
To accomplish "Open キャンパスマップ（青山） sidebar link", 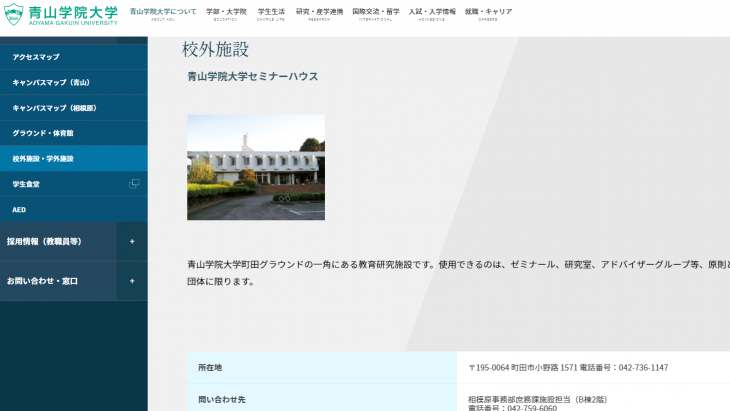I will 74,82.
